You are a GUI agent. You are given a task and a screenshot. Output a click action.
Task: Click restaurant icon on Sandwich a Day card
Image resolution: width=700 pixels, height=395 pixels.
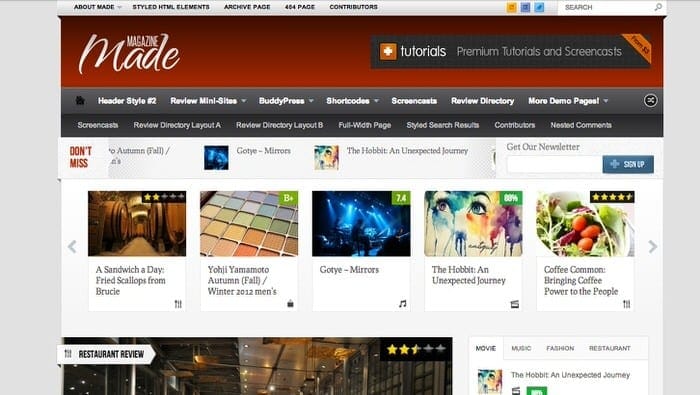[178, 304]
